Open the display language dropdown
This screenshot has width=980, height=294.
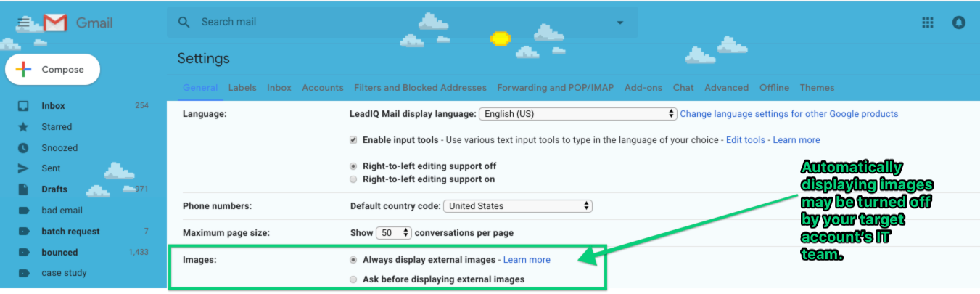pyautogui.click(x=578, y=114)
